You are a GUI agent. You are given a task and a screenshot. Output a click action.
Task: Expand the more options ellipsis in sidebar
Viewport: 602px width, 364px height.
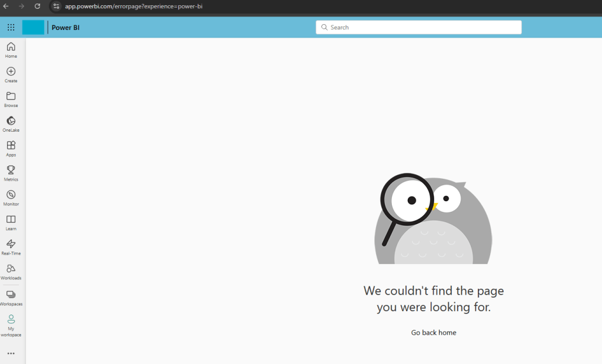11,353
